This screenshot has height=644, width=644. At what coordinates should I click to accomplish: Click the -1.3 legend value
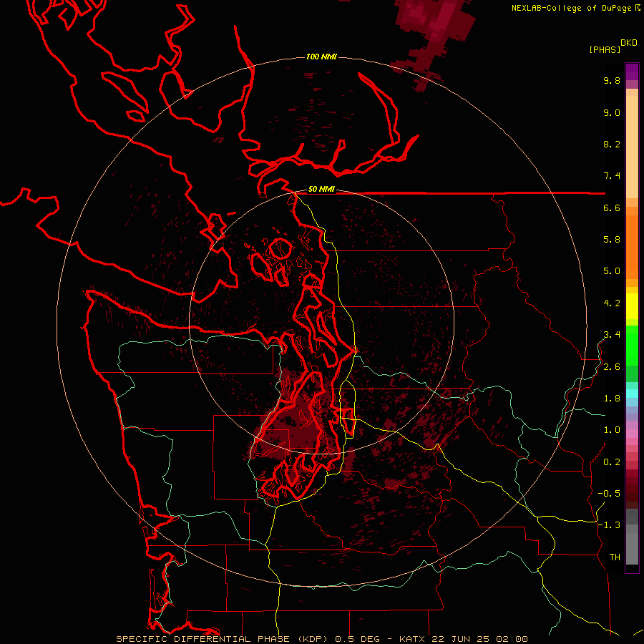click(x=609, y=526)
